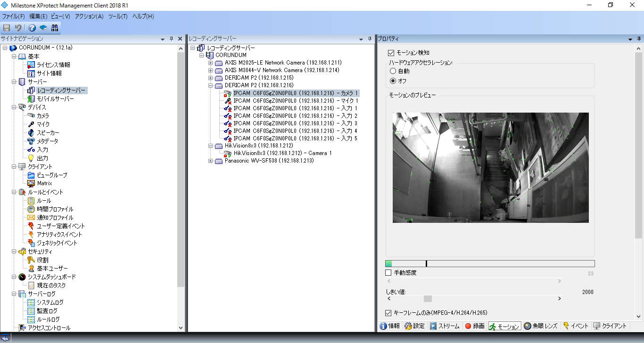Open the Help question mark toolbar icon

(x=32, y=28)
